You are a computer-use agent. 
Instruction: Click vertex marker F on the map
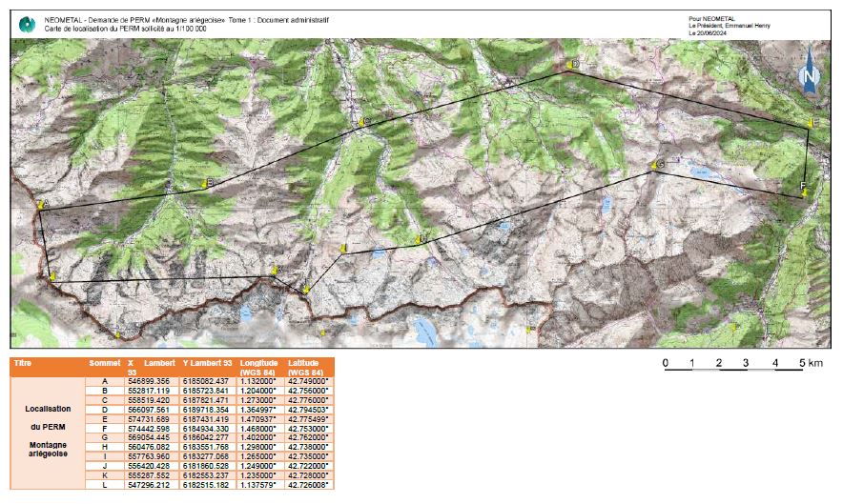point(804,189)
